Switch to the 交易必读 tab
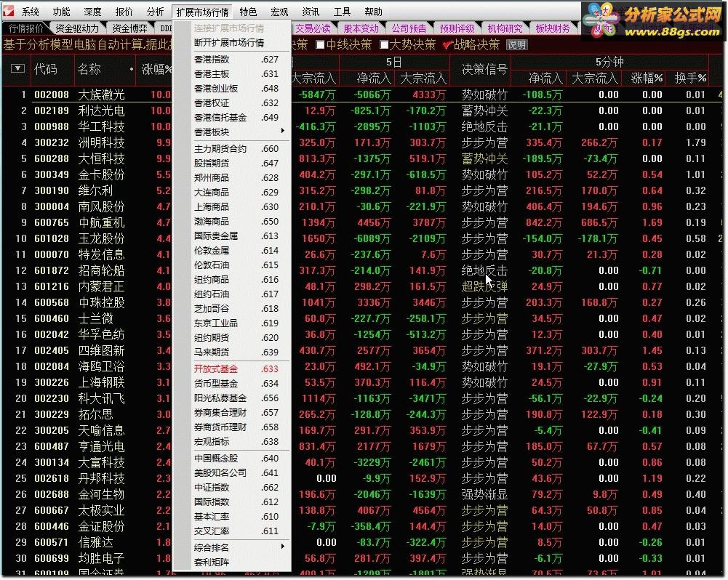Screen dimensions: 728x580 pyautogui.click(x=313, y=29)
